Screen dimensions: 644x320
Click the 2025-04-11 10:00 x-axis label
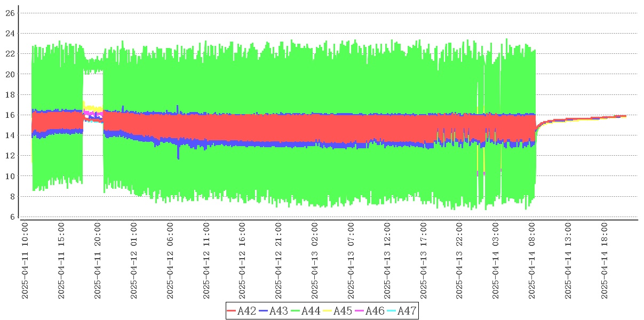[25, 261]
